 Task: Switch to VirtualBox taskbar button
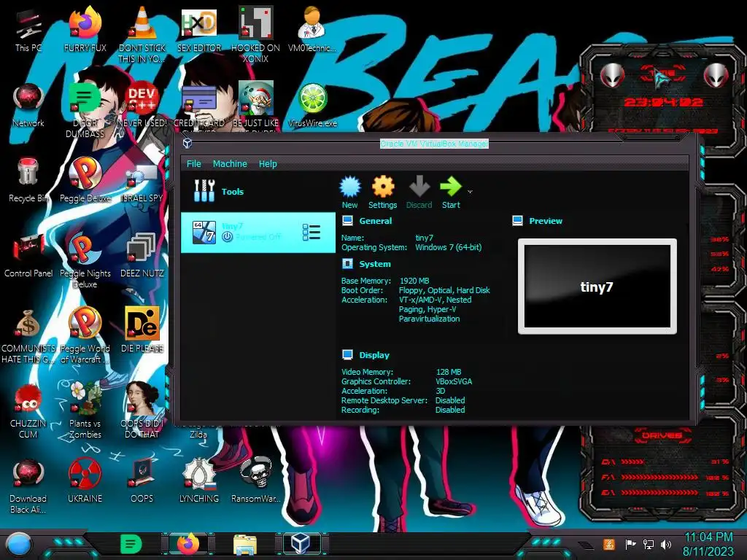pyautogui.click(x=301, y=544)
